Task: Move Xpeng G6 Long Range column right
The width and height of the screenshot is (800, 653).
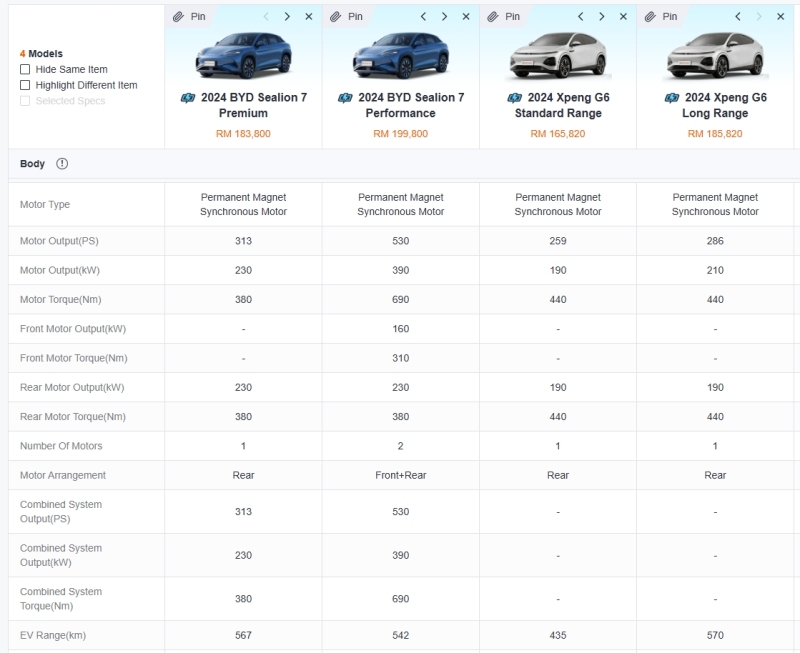Action: pyautogui.click(x=759, y=17)
